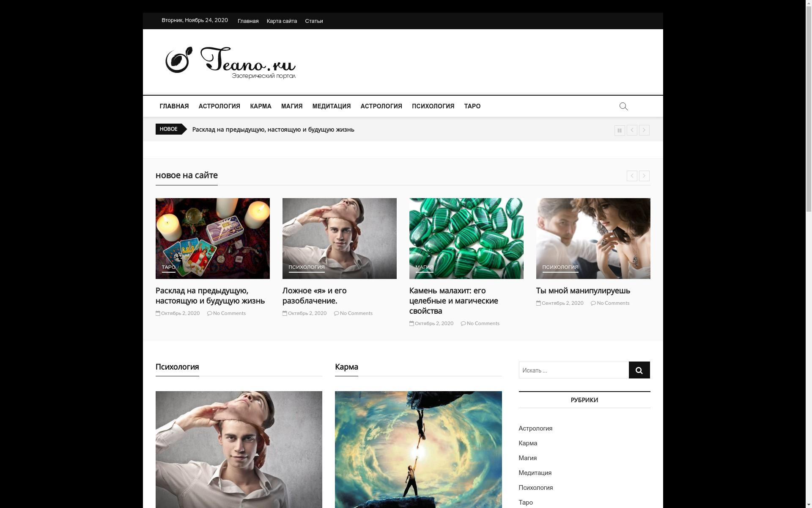
Task: Click the Teano.ru logo
Action: [x=230, y=63]
